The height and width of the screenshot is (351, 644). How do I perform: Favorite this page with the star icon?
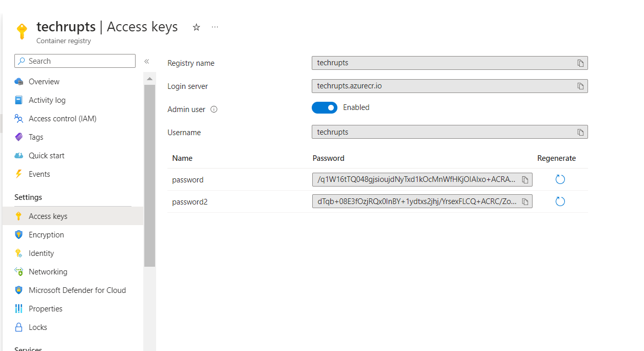(196, 27)
